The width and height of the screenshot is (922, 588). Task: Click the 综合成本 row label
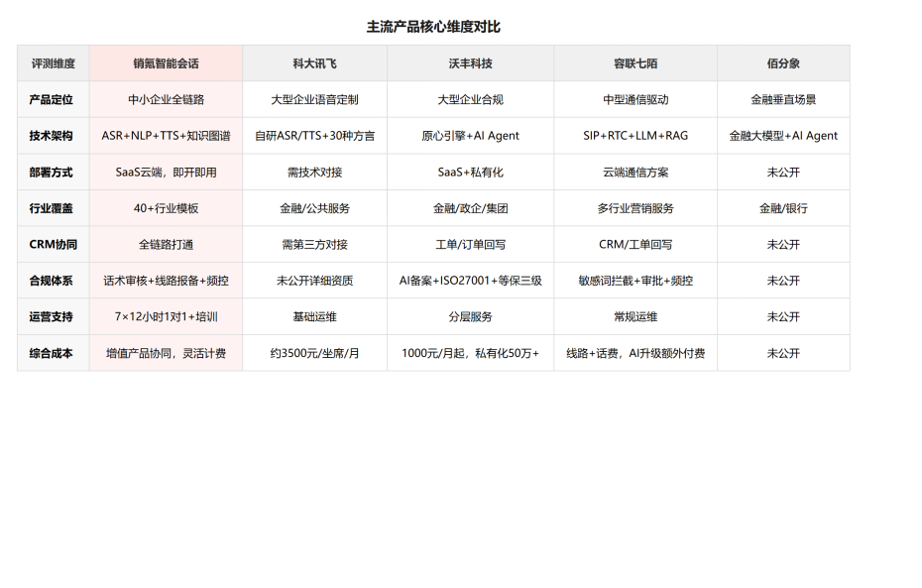pyautogui.click(x=53, y=353)
